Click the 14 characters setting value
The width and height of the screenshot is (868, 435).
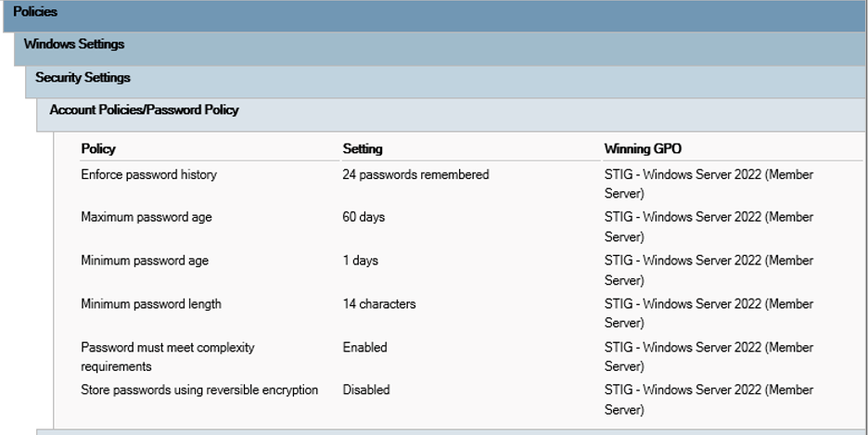[379, 304]
